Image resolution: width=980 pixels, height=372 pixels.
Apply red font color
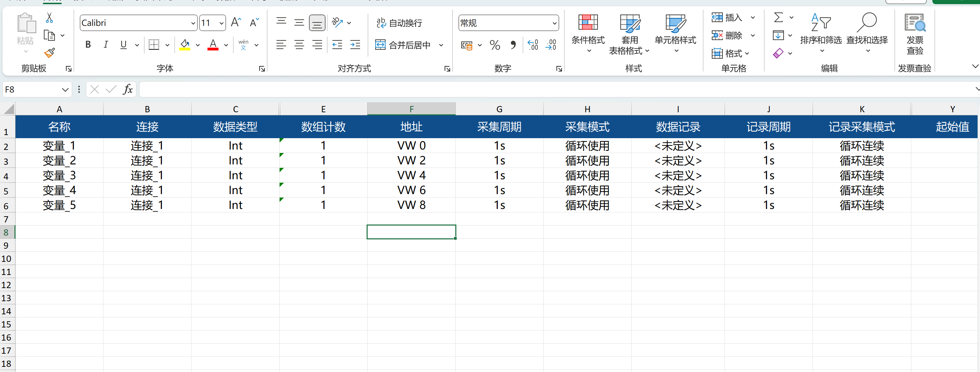(213, 45)
